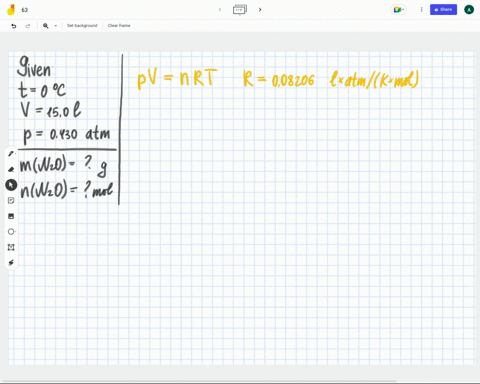Click the Jamboard logo icon

click(x=11, y=10)
